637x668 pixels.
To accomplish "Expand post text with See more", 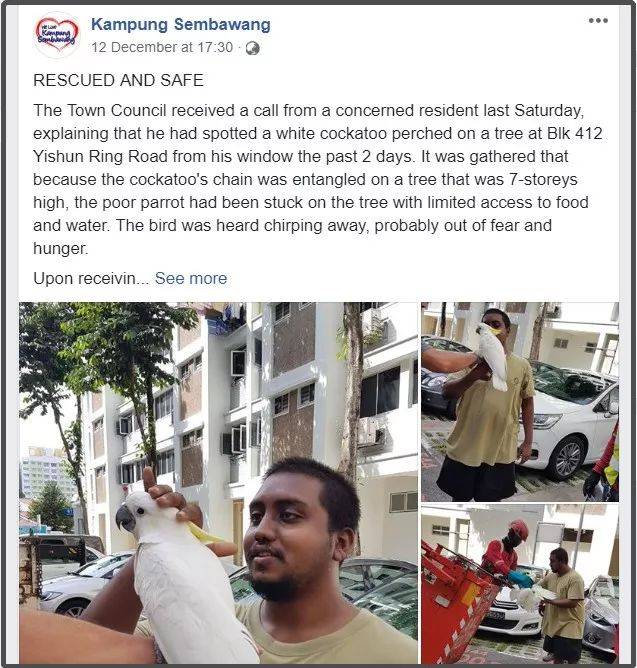I will tap(191, 278).
